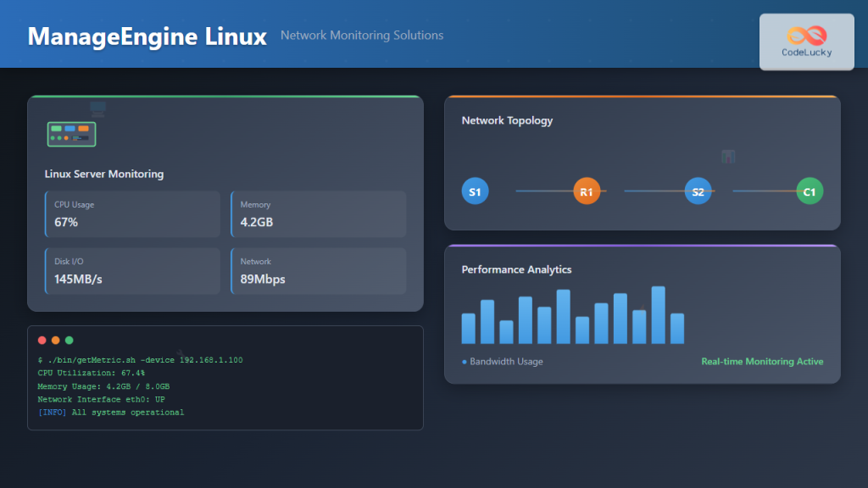The height and width of the screenshot is (488, 868).
Task: Click the orange R1 router node
Action: (x=587, y=191)
